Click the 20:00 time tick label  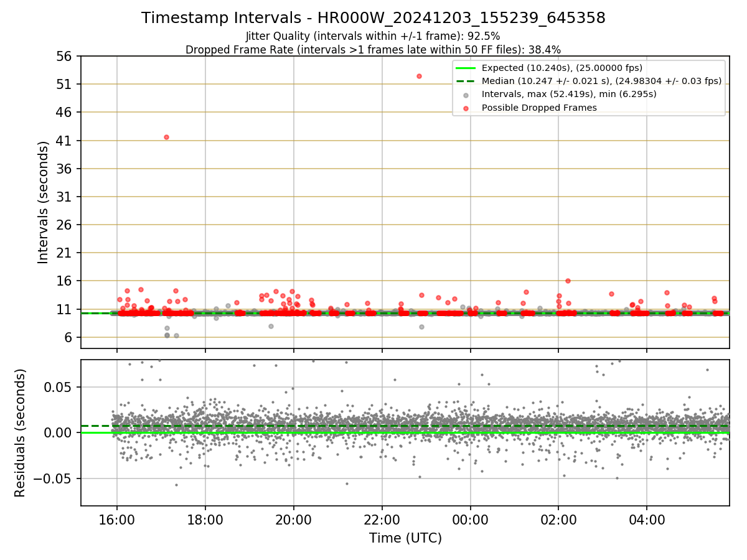coord(294,520)
